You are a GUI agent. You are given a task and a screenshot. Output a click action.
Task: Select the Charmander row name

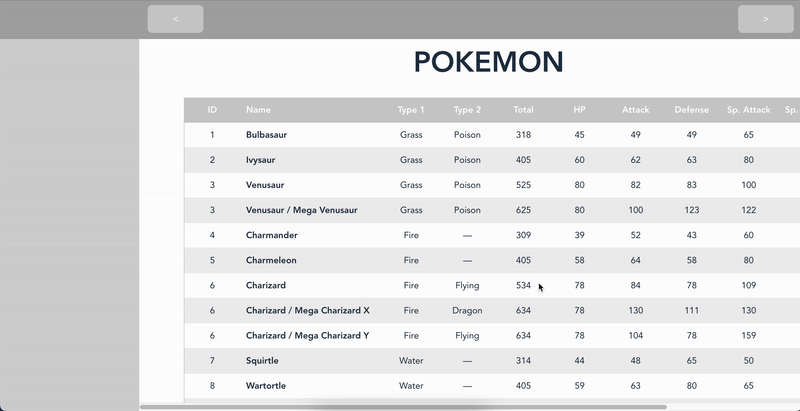point(271,235)
